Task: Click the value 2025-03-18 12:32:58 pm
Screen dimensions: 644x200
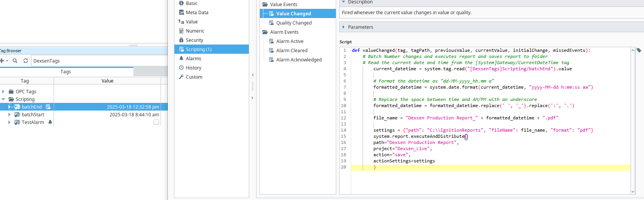Action: click(133, 107)
